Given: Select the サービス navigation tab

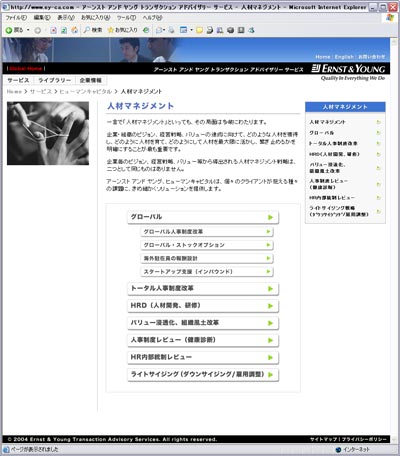Looking at the screenshot, I should pos(18,80).
